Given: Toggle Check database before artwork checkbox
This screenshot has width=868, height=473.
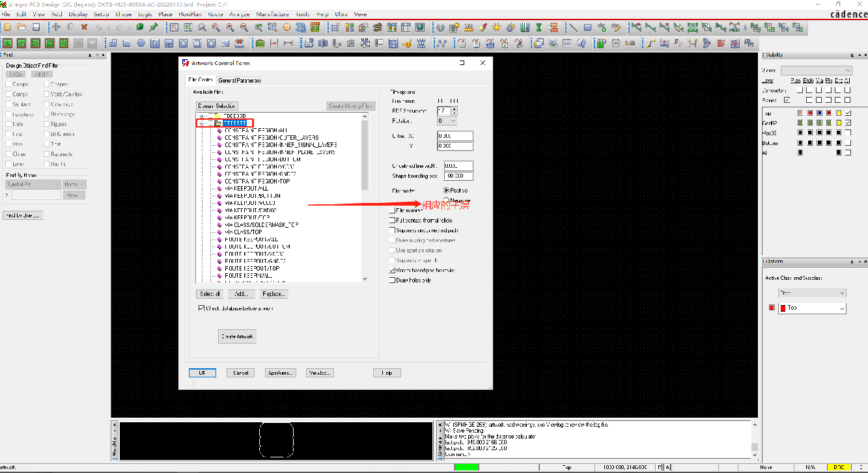Looking at the screenshot, I should [x=201, y=308].
